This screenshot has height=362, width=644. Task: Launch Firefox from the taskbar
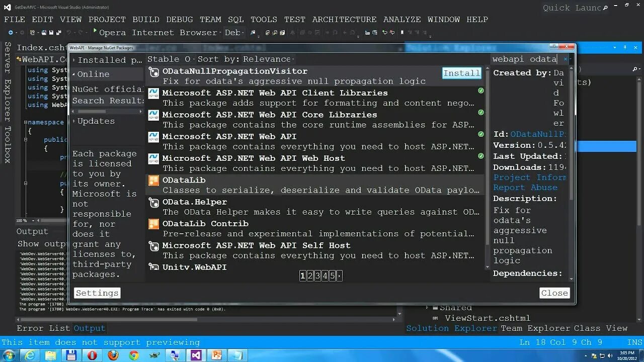[113, 355]
